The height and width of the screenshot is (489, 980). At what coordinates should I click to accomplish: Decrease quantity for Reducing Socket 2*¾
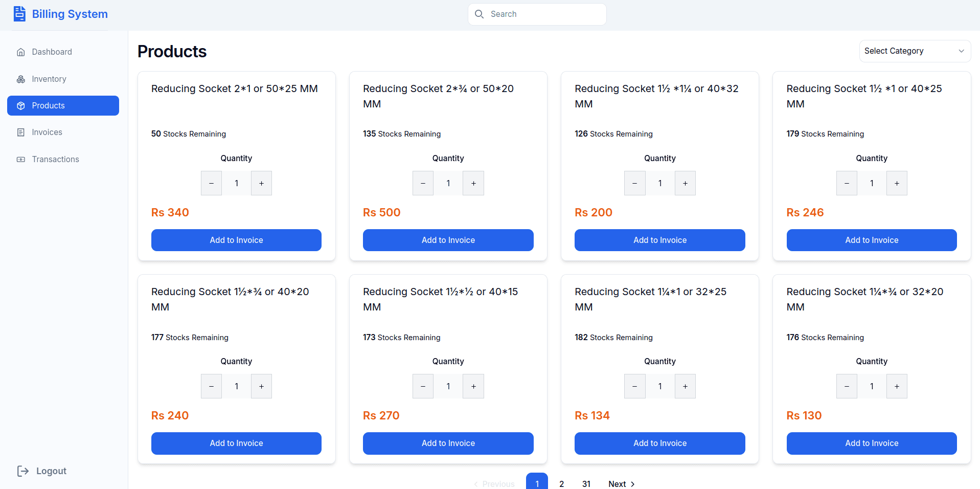pyautogui.click(x=423, y=183)
